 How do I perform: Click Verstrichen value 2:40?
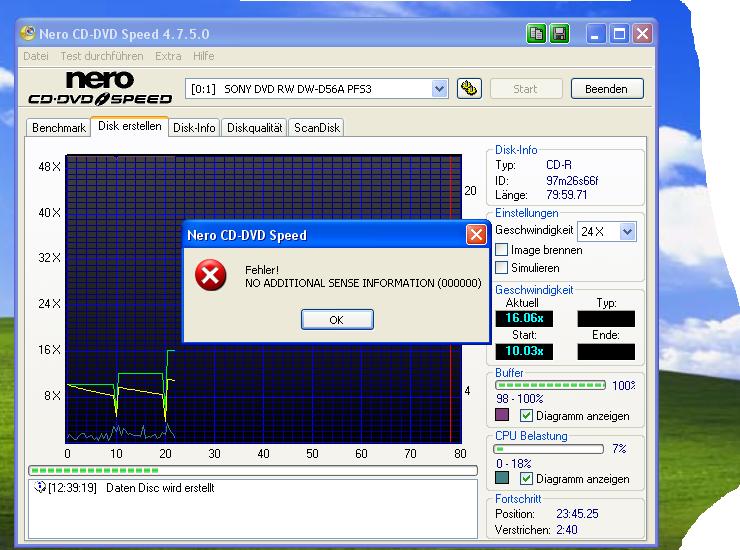click(x=567, y=530)
